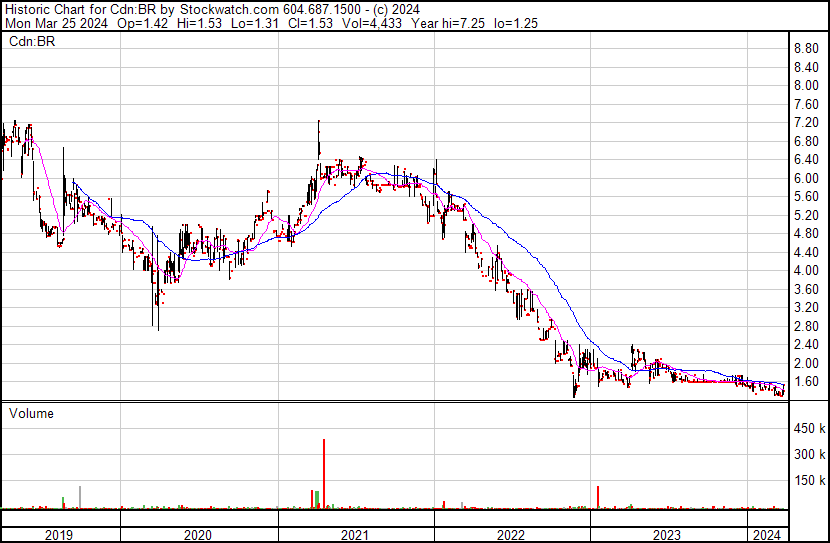Click the 2023 year label
The width and height of the screenshot is (830, 543).
tap(667, 535)
